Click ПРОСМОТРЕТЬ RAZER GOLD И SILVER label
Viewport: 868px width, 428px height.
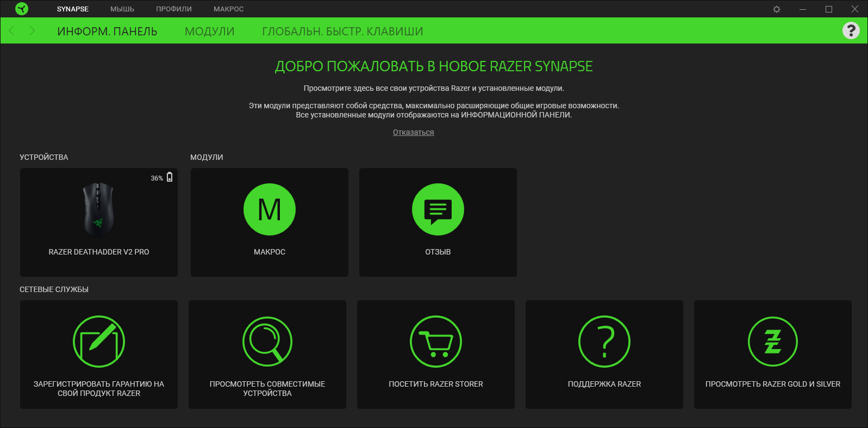773,384
